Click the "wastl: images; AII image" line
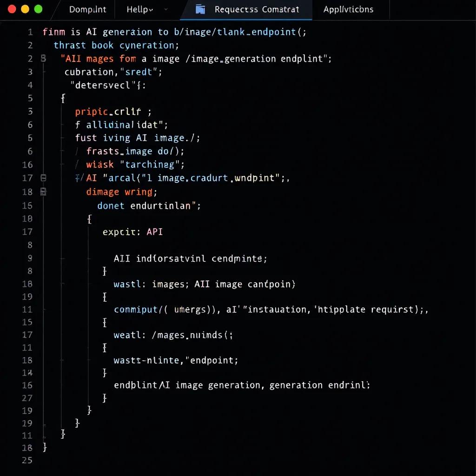The width and height of the screenshot is (476, 476). (x=205, y=284)
